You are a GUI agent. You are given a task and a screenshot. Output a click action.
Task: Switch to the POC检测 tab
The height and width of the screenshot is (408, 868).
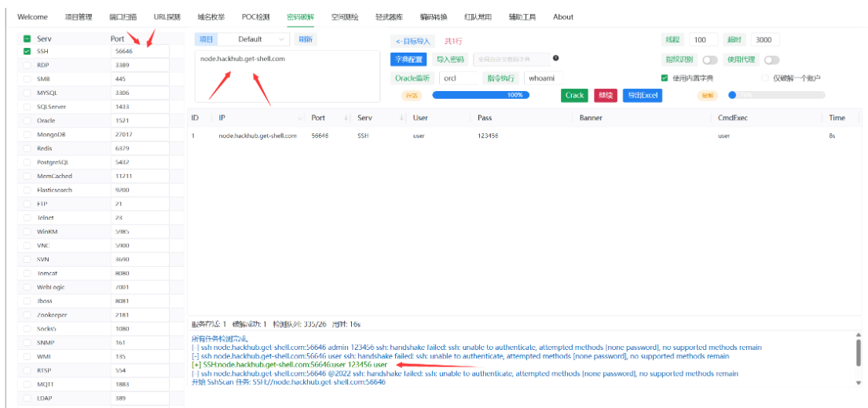(255, 16)
